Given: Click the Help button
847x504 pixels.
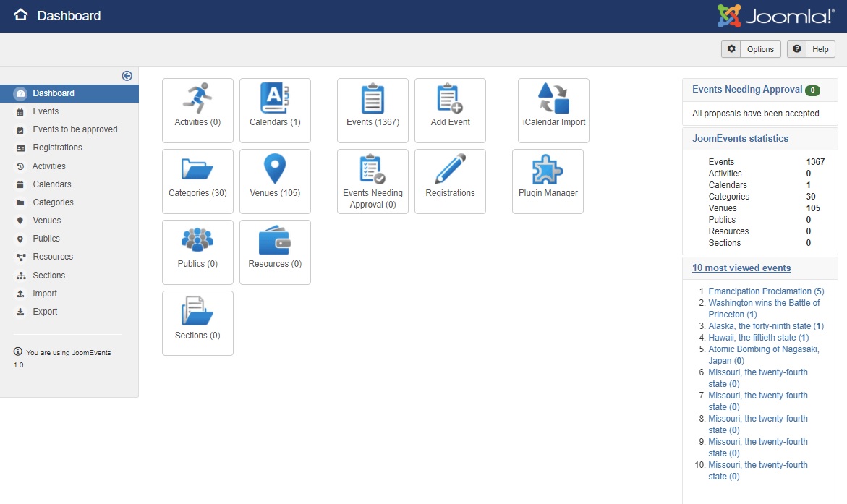Looking at the screenshot, I should coord(811,48).
